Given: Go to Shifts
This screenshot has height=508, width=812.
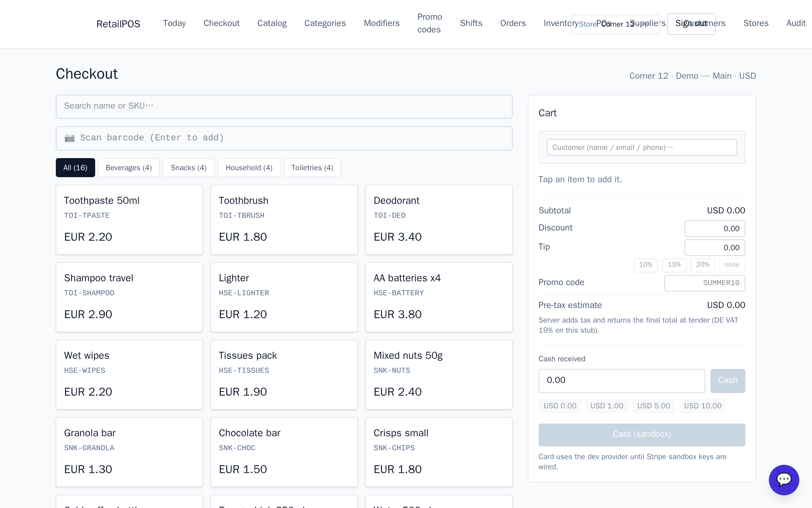Looking at the screenshot, I should point(471,23).
